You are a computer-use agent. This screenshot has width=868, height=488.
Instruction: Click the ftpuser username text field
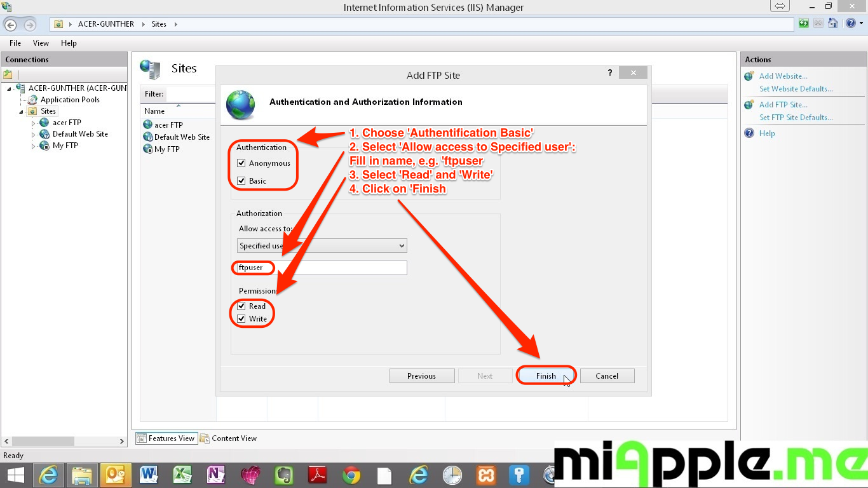322,268
